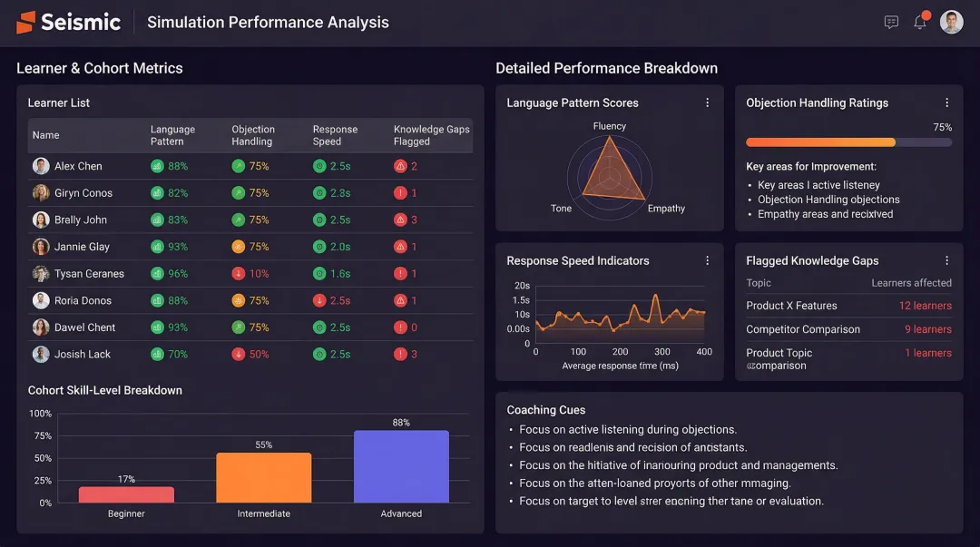Click Josish Lack's red 50% objection icon
The image size is (980, 547).
(x=238, y=354)
